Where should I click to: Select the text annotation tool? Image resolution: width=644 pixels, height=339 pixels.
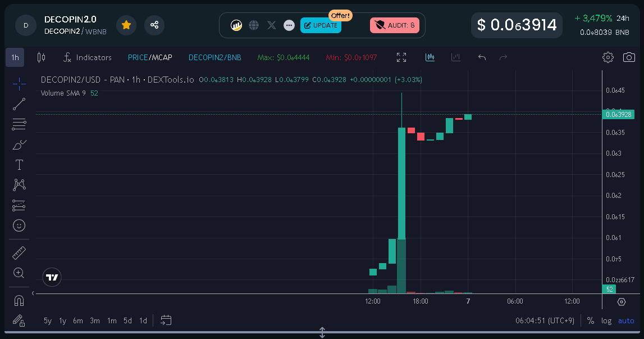pos(19,165)
